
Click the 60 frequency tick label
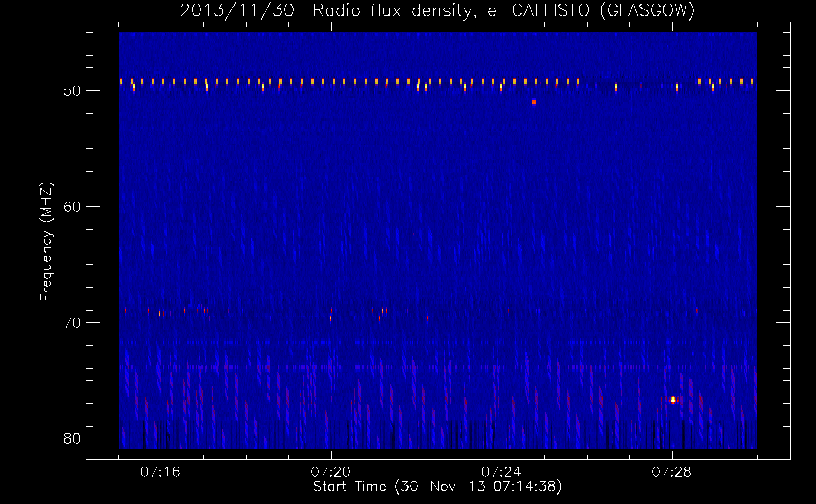coord(72,207)
